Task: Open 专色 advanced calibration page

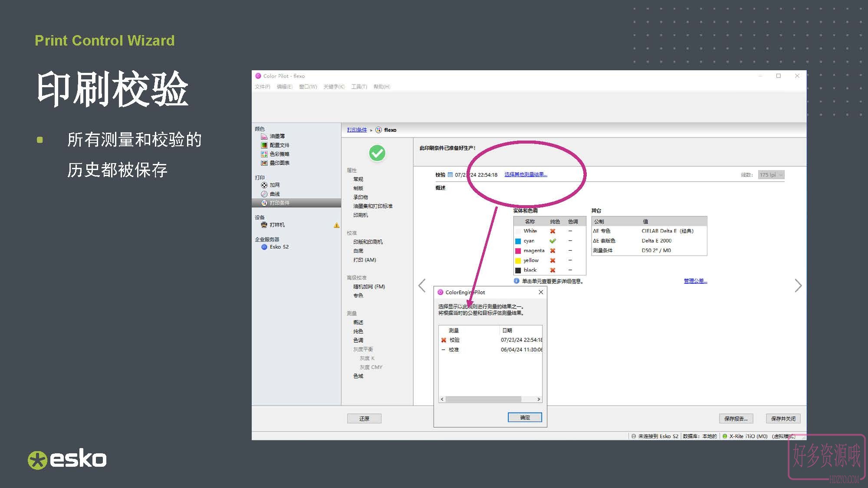Action: [358, 295]
